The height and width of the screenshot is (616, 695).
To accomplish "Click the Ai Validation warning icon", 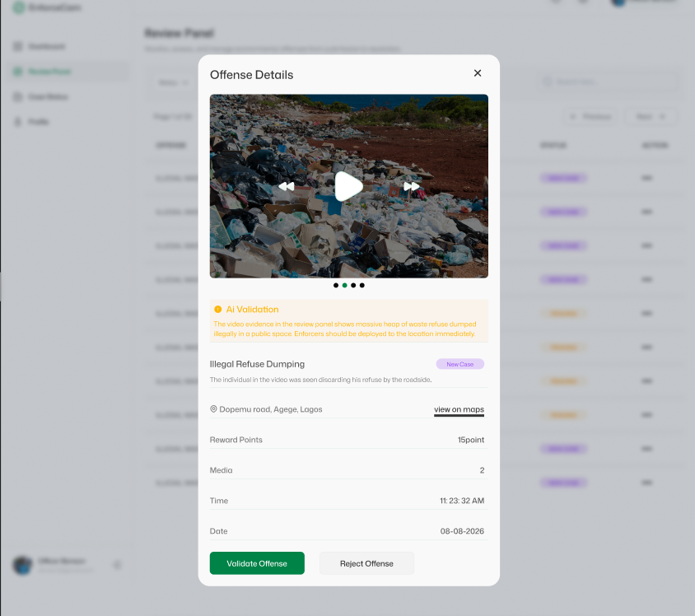I will tap(218, 310).
